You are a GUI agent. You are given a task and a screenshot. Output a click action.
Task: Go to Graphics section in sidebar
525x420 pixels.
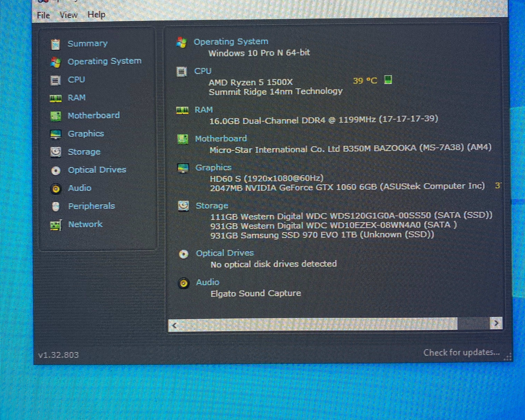tap(86, 133)
